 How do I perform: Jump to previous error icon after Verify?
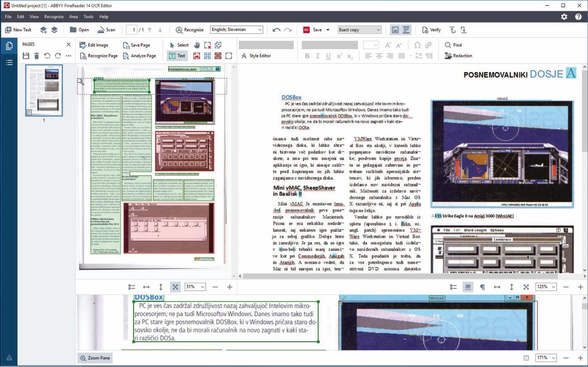(x=452, y=30)
